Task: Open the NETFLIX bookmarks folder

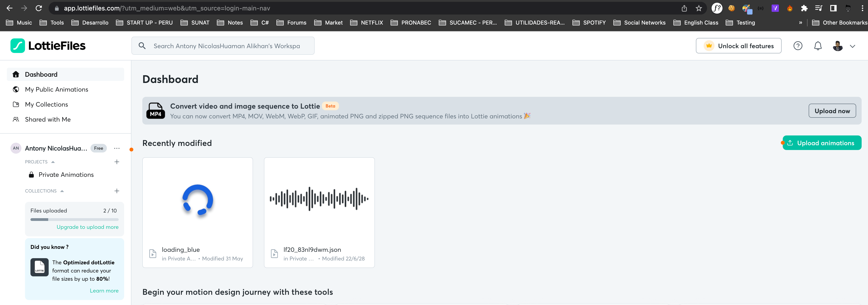Action: point(367,22)
